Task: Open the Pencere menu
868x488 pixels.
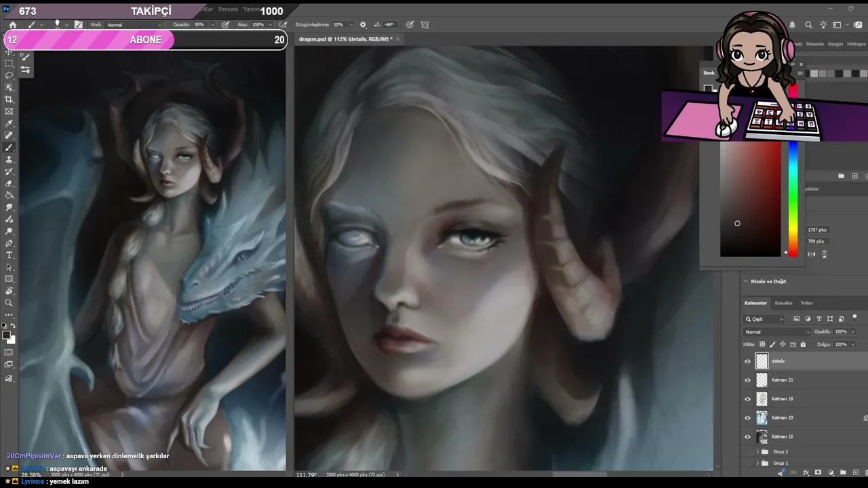Action: coord(228,9)
